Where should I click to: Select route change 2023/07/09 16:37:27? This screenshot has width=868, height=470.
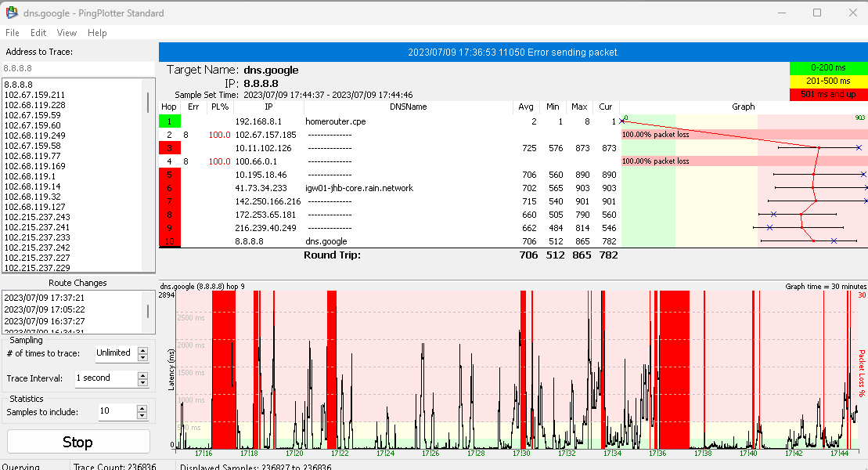[45, 321]
